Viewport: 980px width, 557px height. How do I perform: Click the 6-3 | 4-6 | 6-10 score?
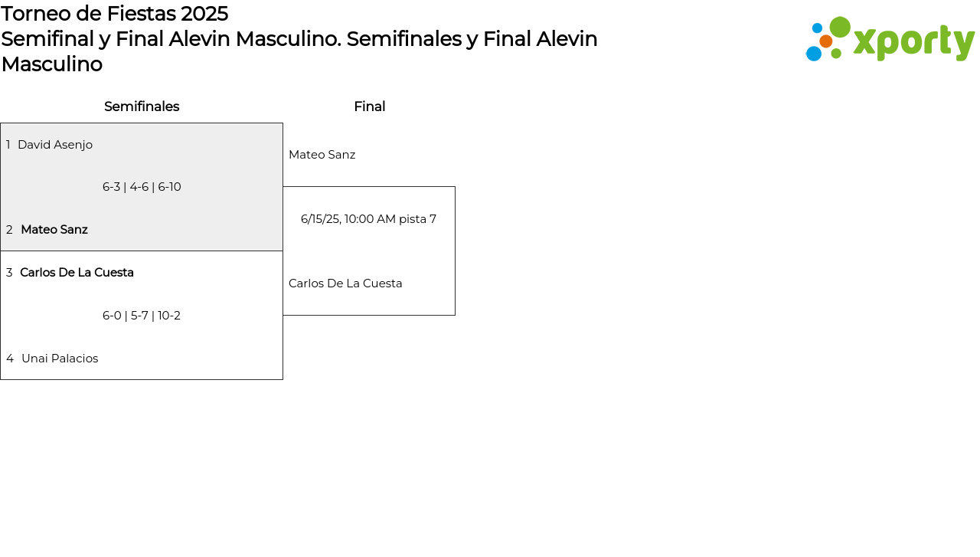coord(142,187)
